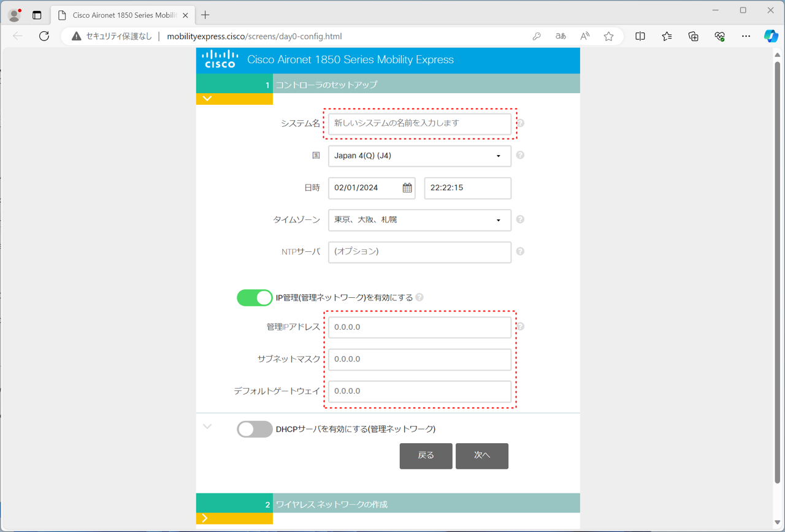Click help icon next to システム名 field
The width and height of the screenshot is (785, 532).
coord(520,123)
